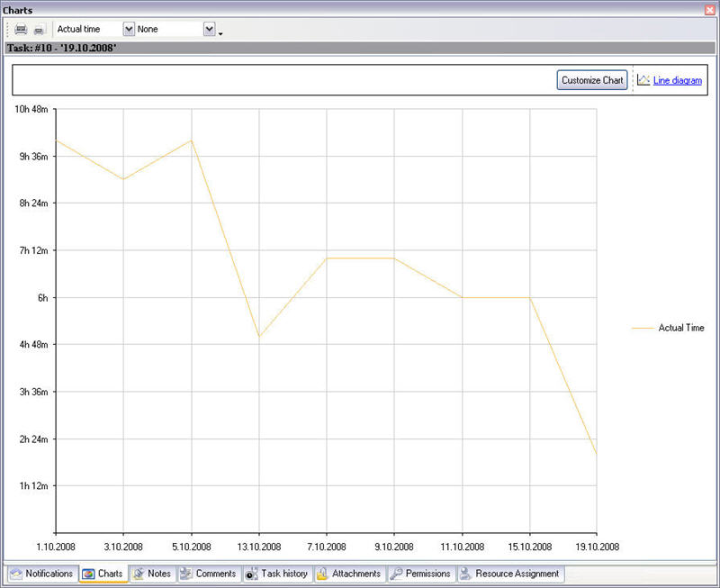The width and height of the screenshot is (720, 588).
Task: Click the 6h axis label
Action: click(x=42, y=298)
